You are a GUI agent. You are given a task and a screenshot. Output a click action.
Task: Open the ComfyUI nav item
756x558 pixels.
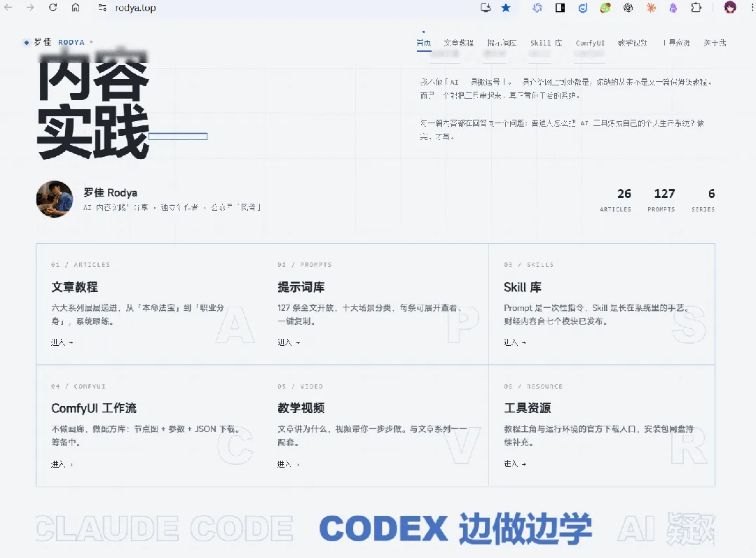pos(590,43)
